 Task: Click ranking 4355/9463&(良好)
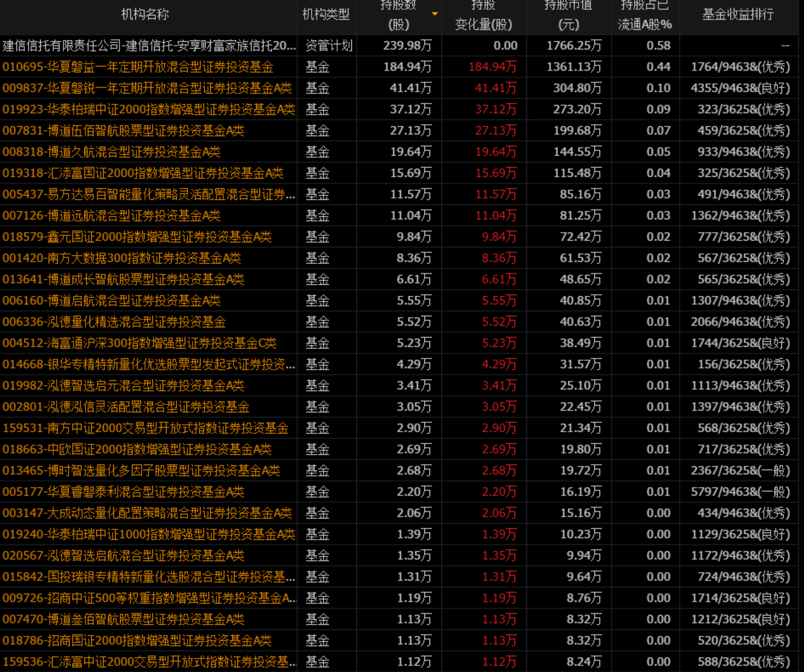[741, 88]
